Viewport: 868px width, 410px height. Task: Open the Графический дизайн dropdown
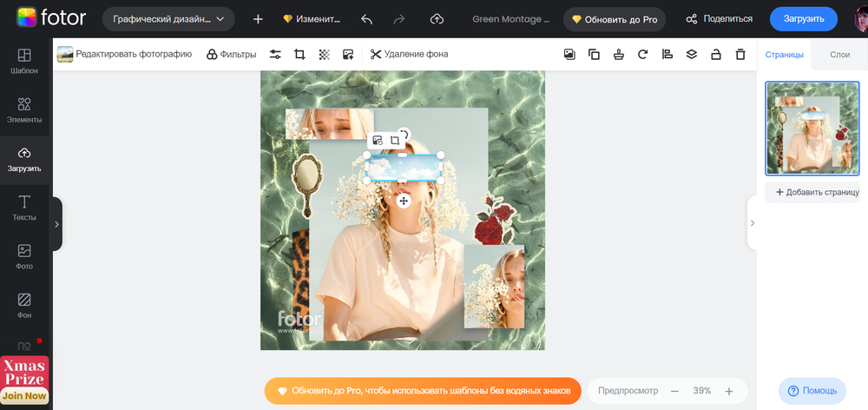click(x=168, y=19)
